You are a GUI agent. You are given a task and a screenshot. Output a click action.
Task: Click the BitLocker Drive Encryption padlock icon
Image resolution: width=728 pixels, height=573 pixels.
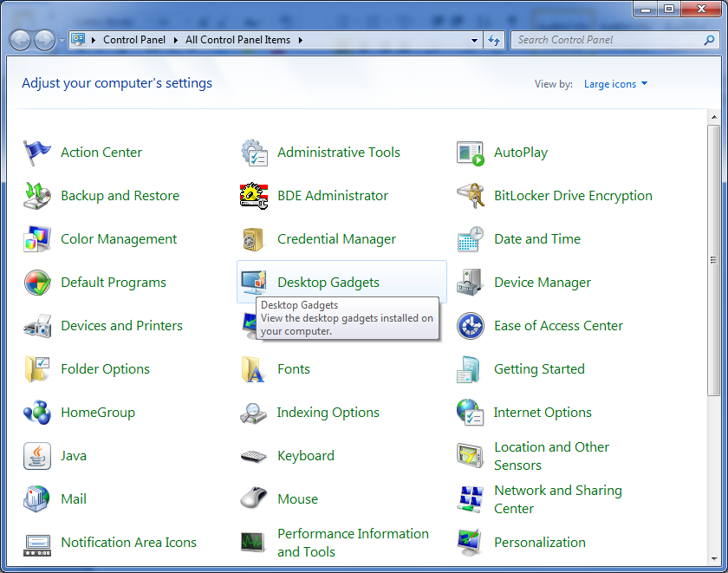click(x=471, y=196)
